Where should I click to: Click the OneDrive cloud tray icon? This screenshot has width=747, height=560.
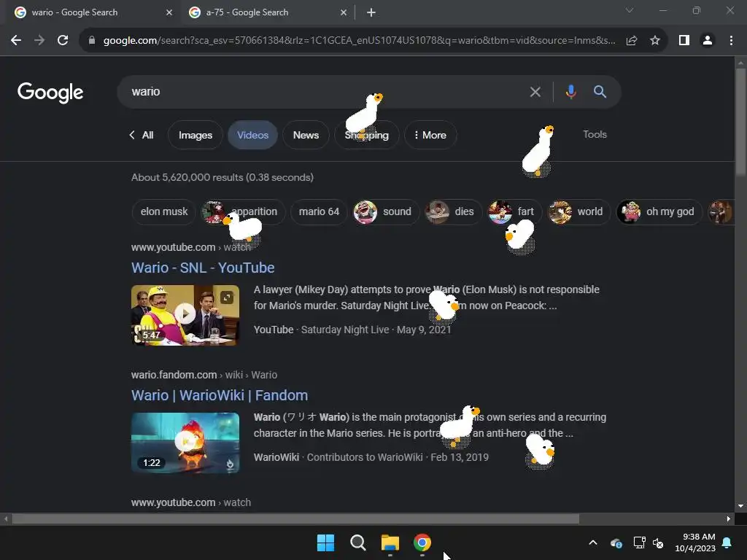(616, 542)
